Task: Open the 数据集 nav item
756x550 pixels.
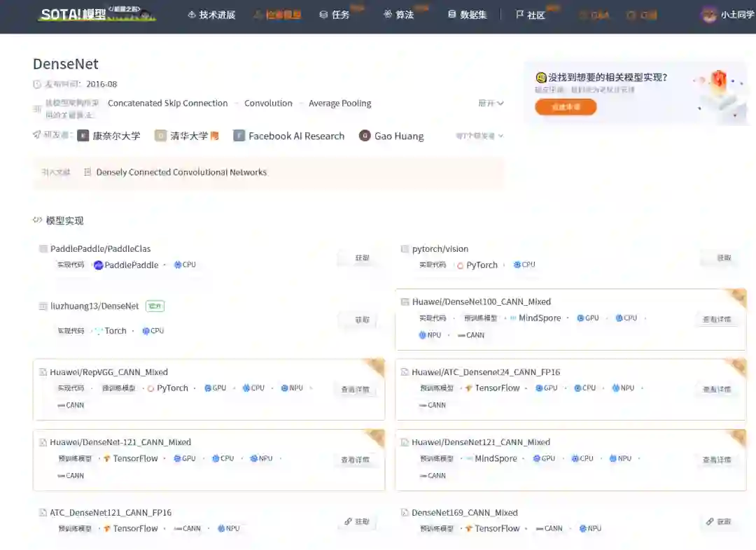Action: pos(467,15)
